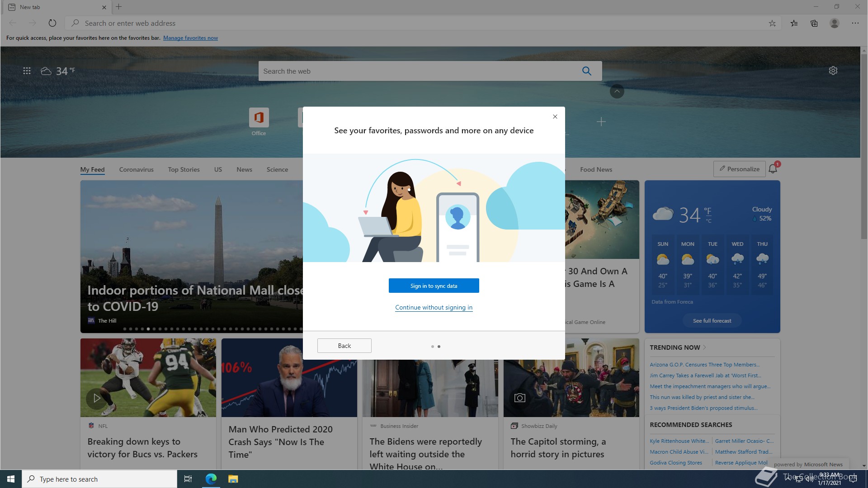The width and height of the screenshot is (868, 488).
Task: Open the Office quick link tile
Action: coord(259,122)
